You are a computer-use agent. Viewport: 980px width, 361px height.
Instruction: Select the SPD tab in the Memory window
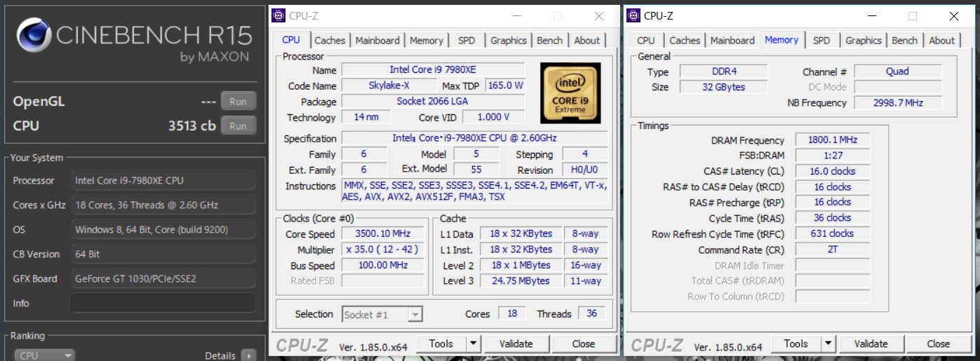click(821, 41)
